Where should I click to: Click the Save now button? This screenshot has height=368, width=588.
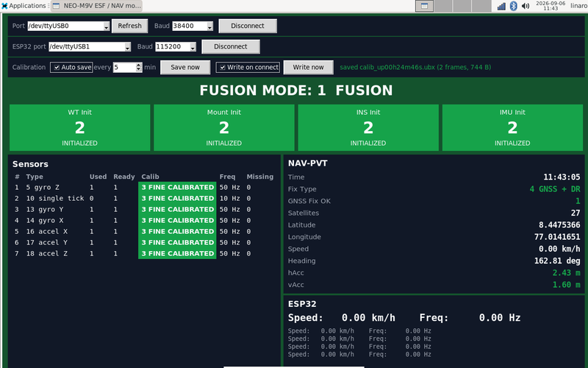[185, 67]
